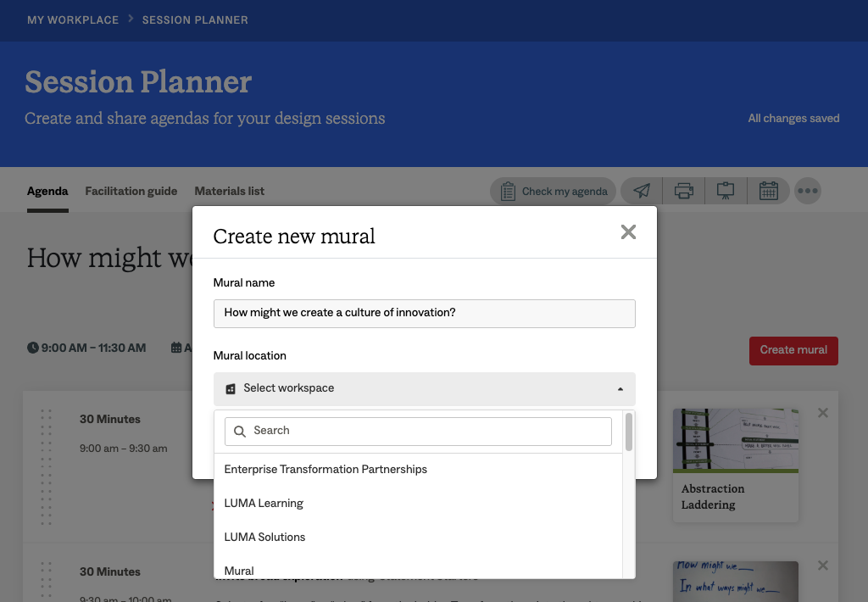Collapse the Select workspace dropdown
Image resolution: width=868 pixels, height=602 pixels.
tap(425, 389)
